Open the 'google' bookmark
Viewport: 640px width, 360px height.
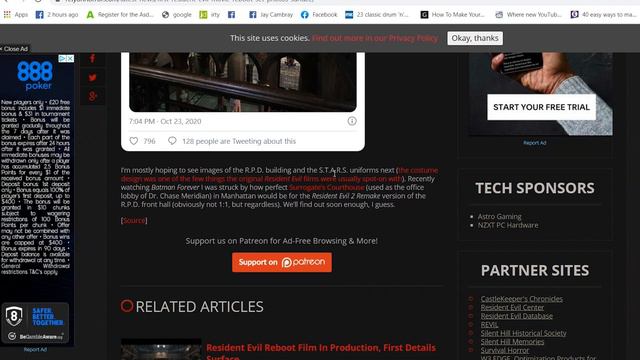[176, 15]
